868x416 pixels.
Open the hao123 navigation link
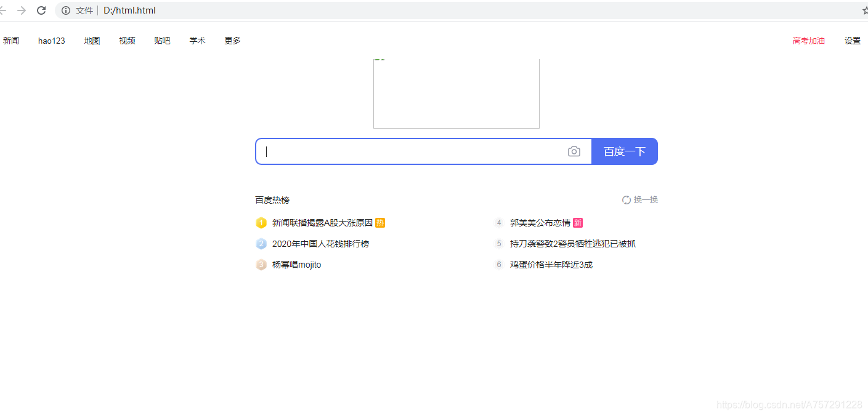tap(52, 41)
